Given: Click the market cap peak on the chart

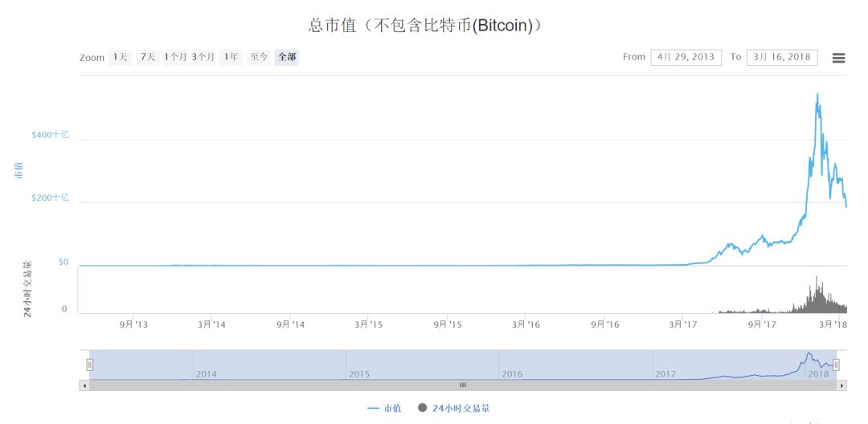Looking at the screenshot, I should pyautogui.click(x=817, y=95).
